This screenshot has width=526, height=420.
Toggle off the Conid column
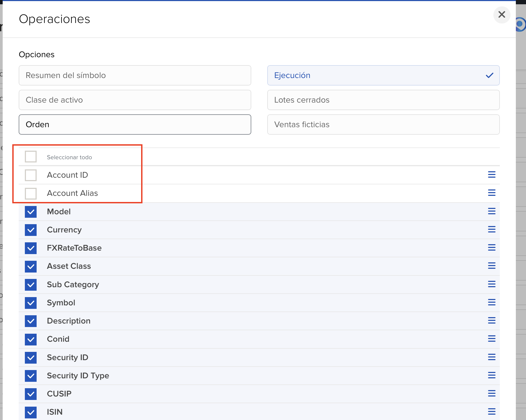pyautogui.click(x=31, y=339)
